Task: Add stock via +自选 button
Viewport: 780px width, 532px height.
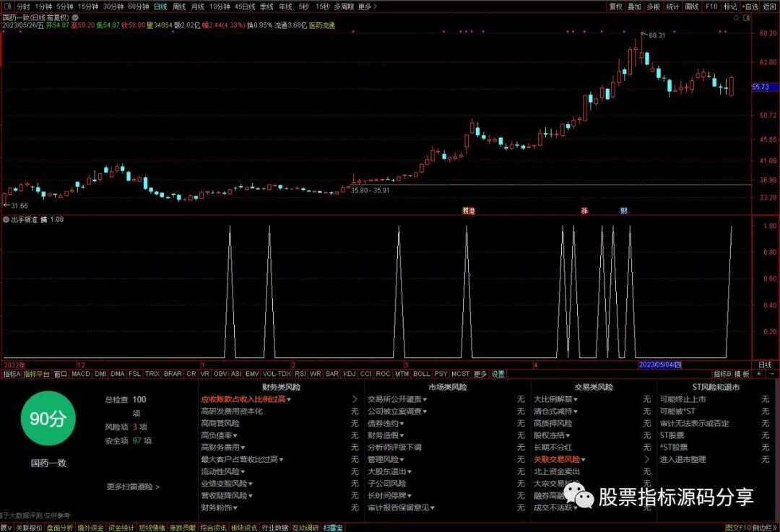Action: [750, 6]
